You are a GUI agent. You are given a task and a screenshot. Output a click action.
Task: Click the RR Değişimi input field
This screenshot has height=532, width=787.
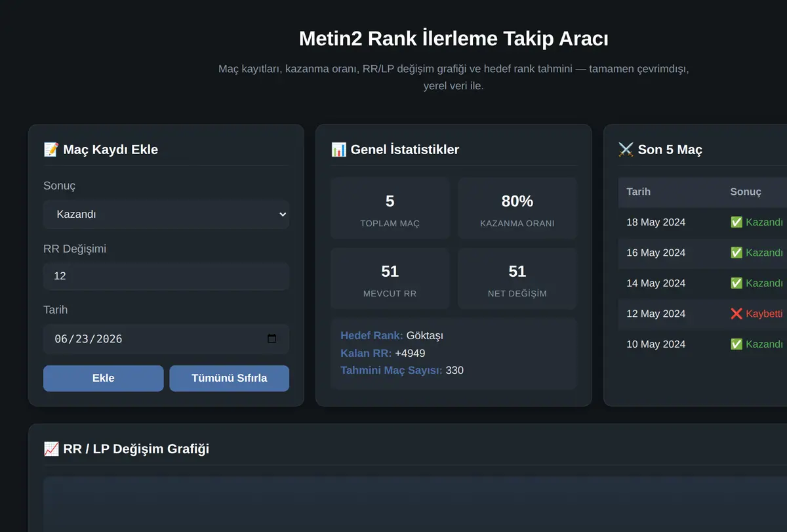[166, 276]
